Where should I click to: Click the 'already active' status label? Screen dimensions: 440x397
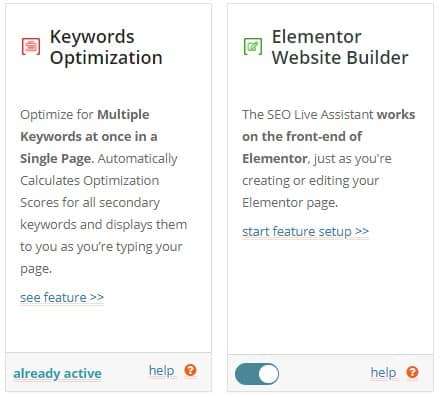pyautogui.click(x=57, y=373)
